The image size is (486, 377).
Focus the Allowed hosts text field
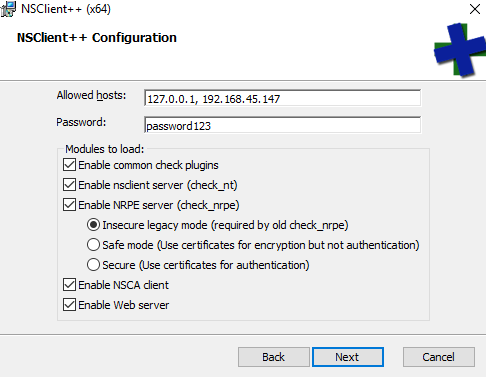(x=282, y=98)
